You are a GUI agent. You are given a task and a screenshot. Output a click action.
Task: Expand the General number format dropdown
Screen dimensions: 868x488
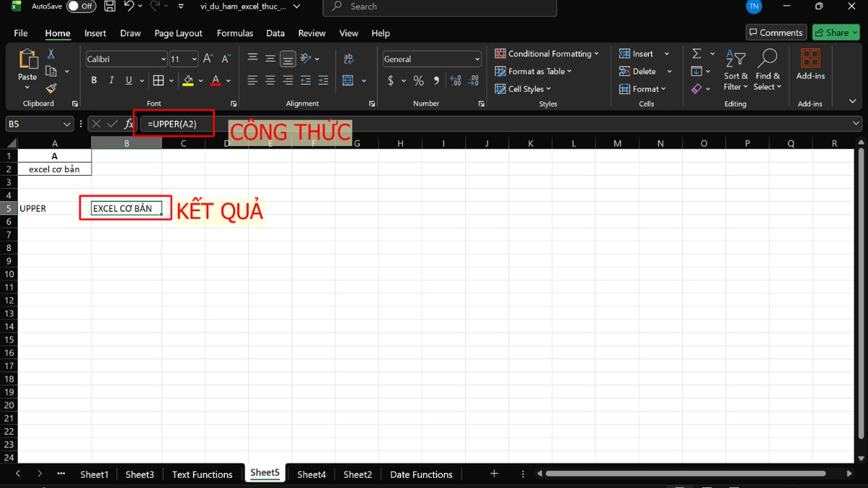point(432,59)
